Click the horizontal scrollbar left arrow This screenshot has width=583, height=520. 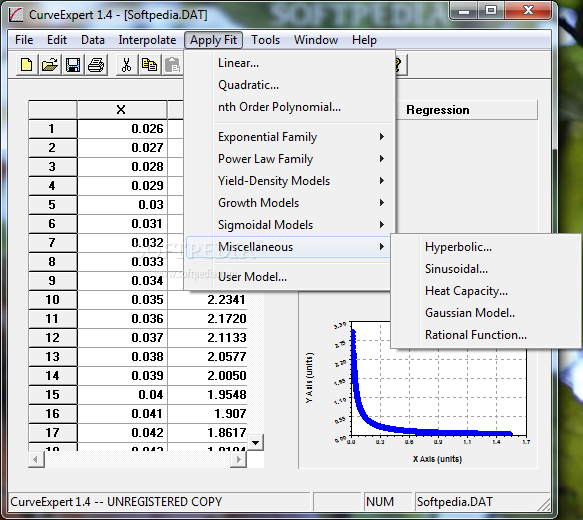coord(36,459)
